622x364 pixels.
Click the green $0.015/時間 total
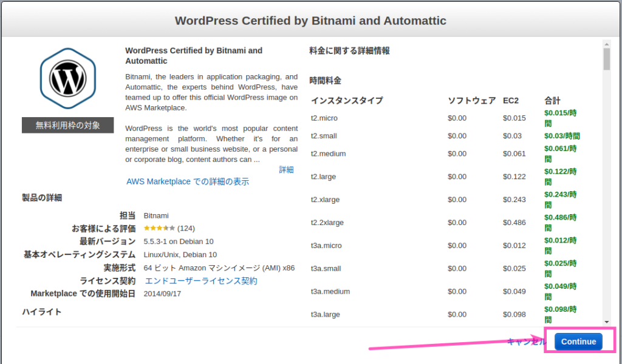[560, 118]
